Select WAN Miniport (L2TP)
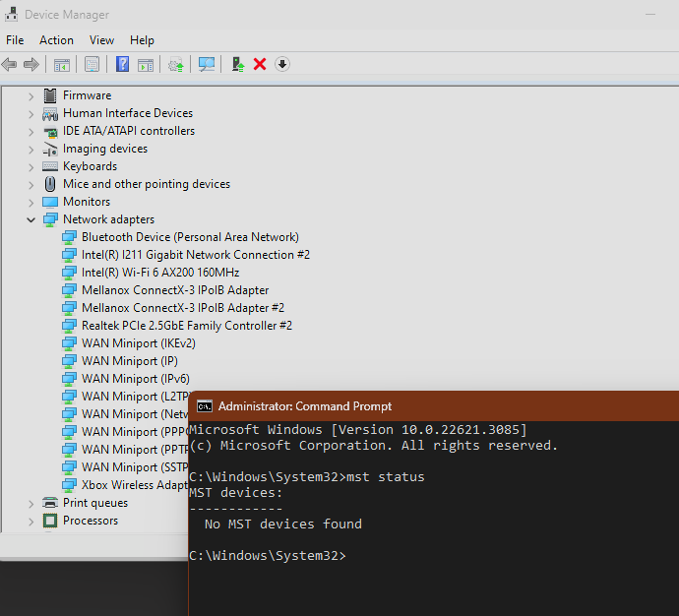Image resolution: width=679 pixels, height=616 pixels. click(135, 397)
